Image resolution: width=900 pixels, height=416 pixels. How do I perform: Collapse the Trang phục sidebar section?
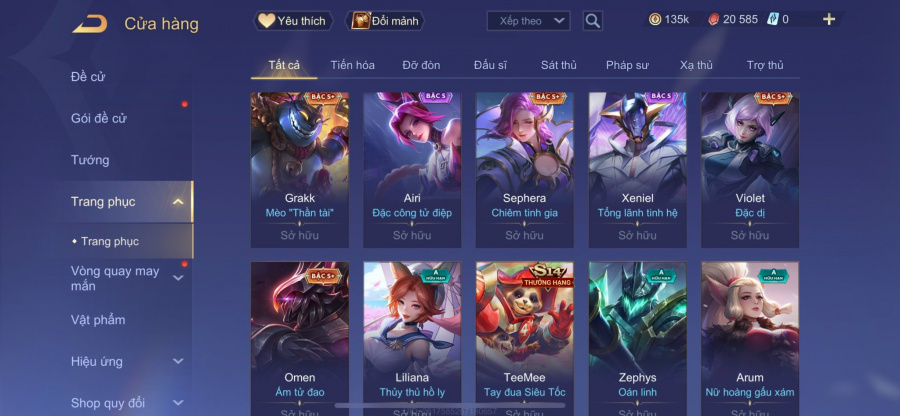178,201
